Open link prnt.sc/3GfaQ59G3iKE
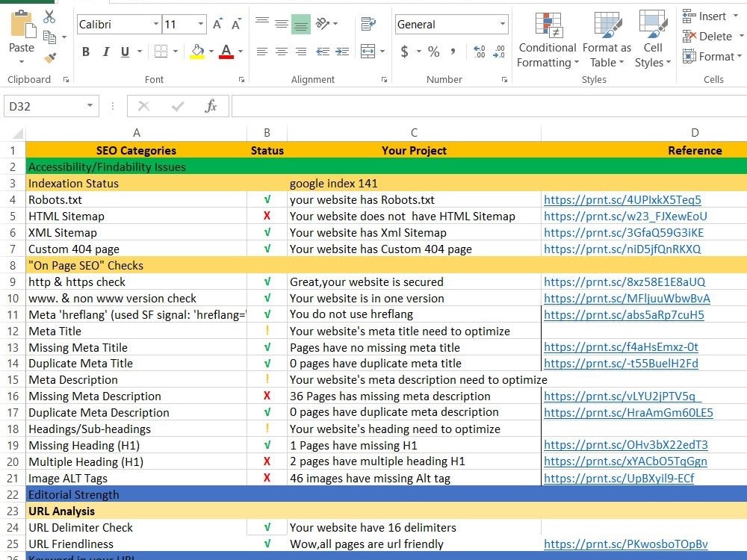The width and height of the screenshot is (747, 560). click(624, 232)
